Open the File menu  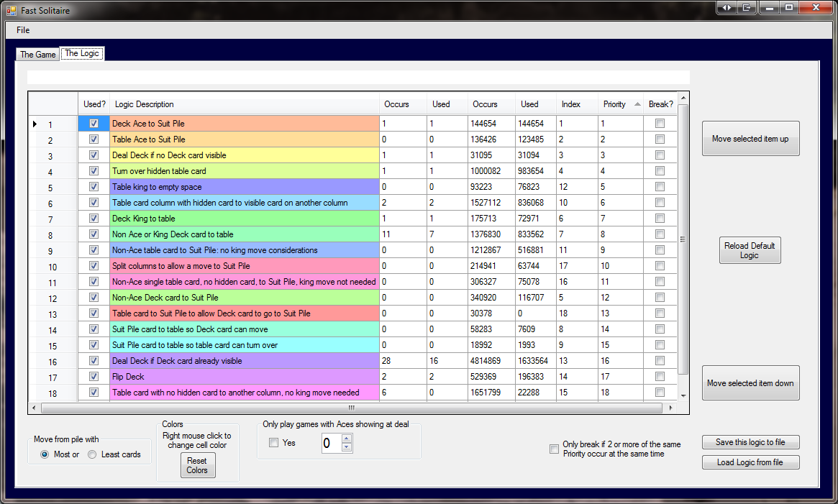23,30
